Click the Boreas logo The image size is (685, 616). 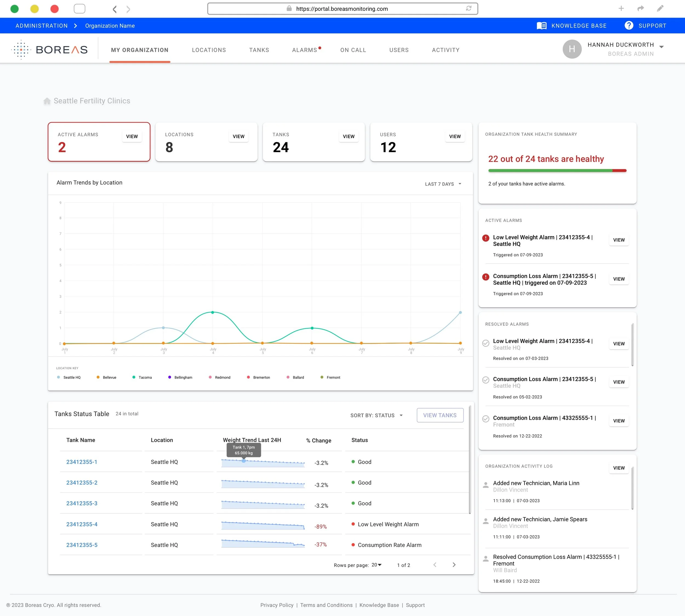(50, 50)
